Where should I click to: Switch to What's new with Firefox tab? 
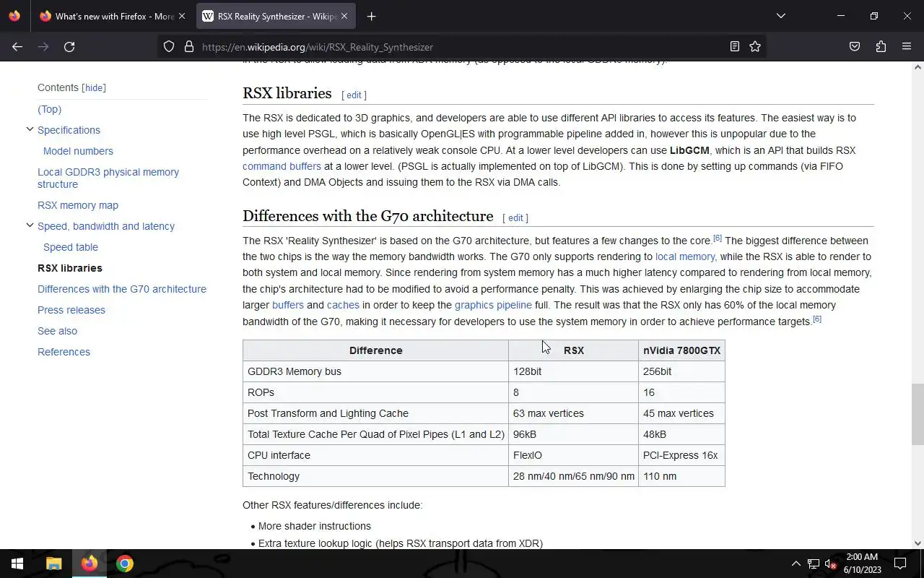point(113,16)
